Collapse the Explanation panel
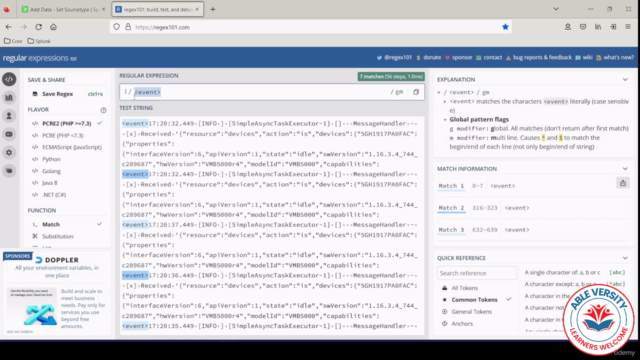640x360 pixels. point(625,80)
